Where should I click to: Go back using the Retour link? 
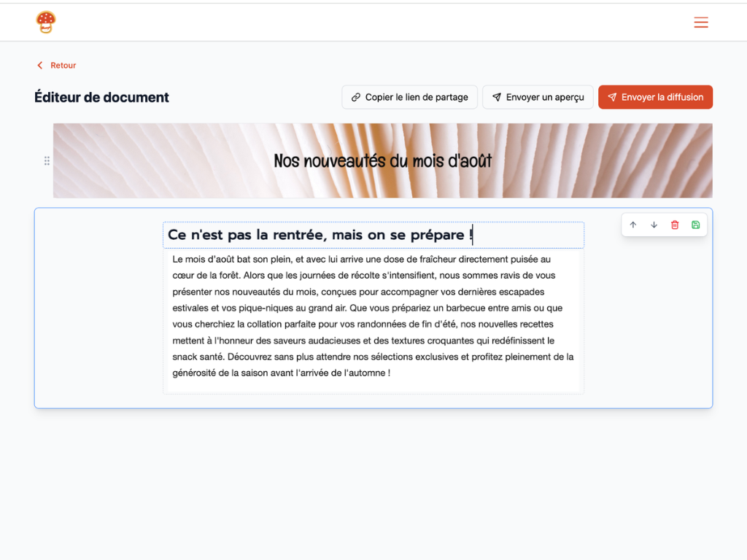point(63,65)
